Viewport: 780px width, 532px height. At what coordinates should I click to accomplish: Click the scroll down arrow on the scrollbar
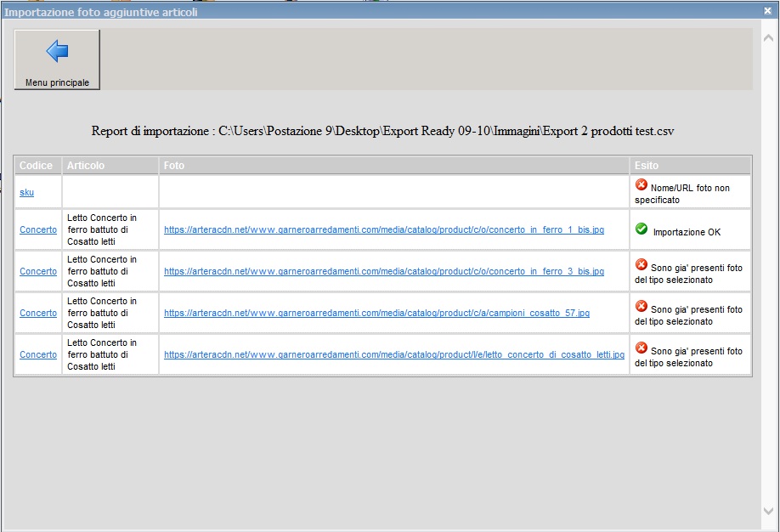769,511
